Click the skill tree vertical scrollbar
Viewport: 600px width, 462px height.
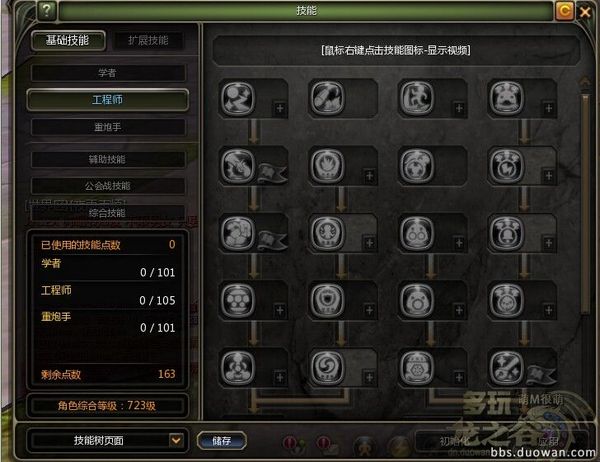pyautogui.click(x=585, y=205)
